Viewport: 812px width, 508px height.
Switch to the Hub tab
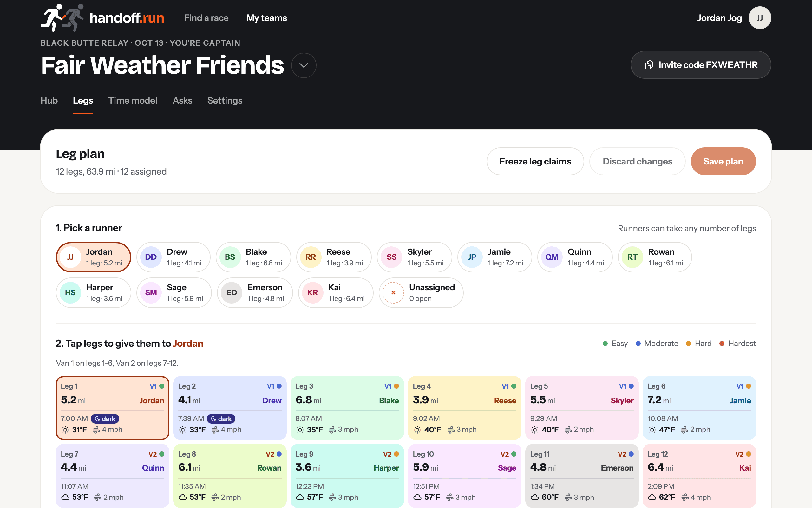click(49, 100)
